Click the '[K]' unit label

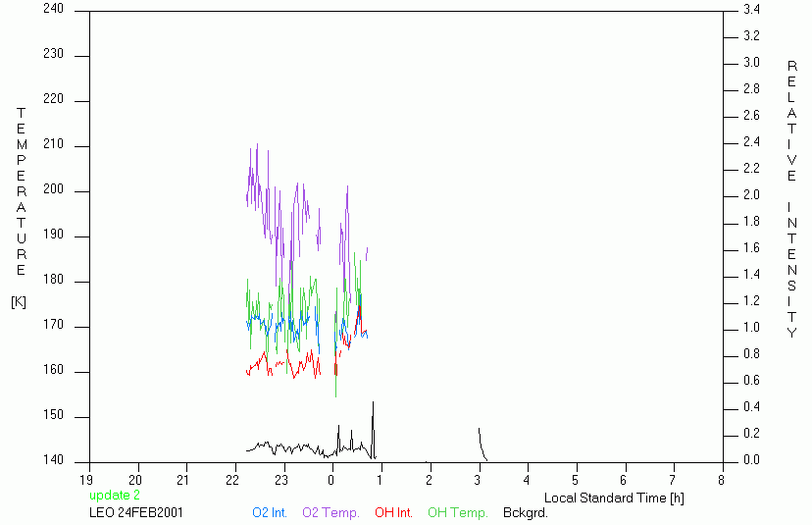point(19,302)
